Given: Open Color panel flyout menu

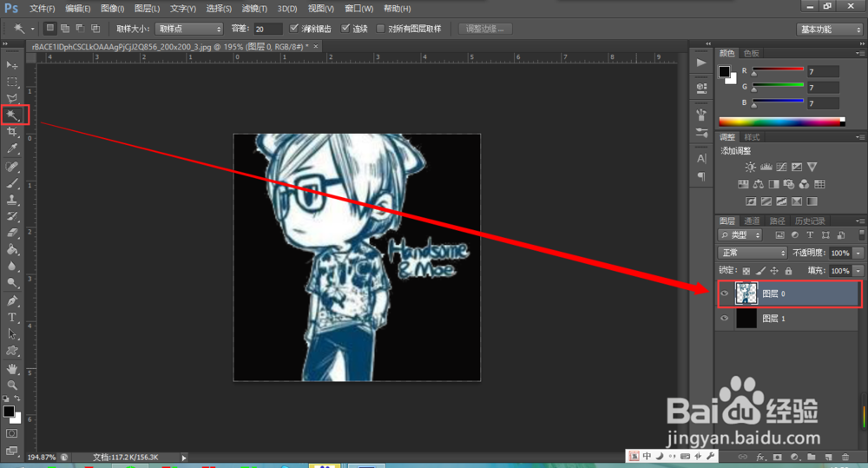Looking at the screenshot, I should point(859,53).
